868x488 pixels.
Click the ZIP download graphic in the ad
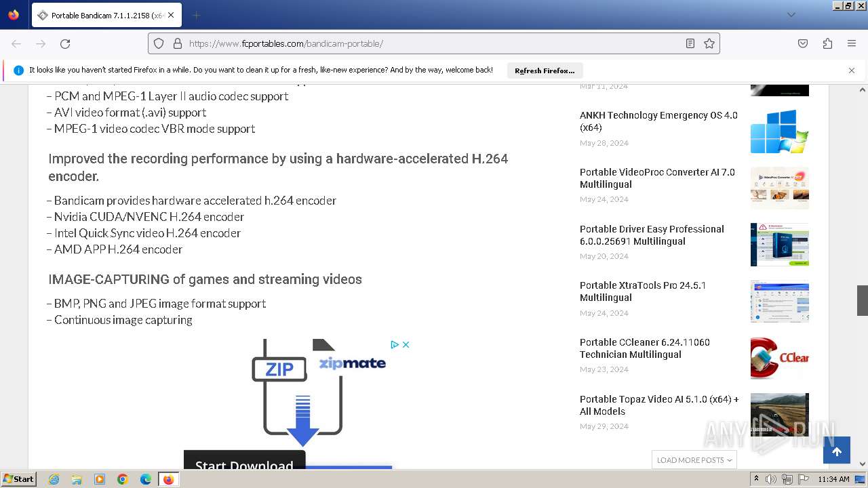[298, 392]
